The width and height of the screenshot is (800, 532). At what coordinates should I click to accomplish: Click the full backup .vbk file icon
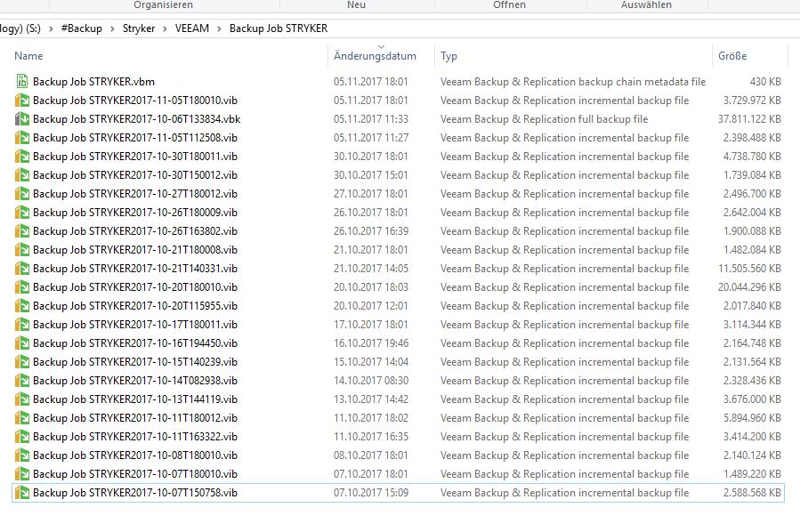[22, 119]
